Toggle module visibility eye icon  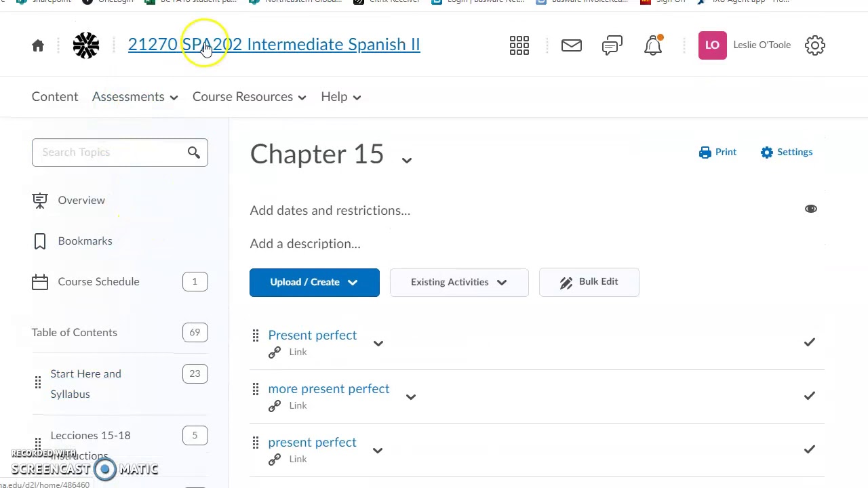click(x=811, y=209)
